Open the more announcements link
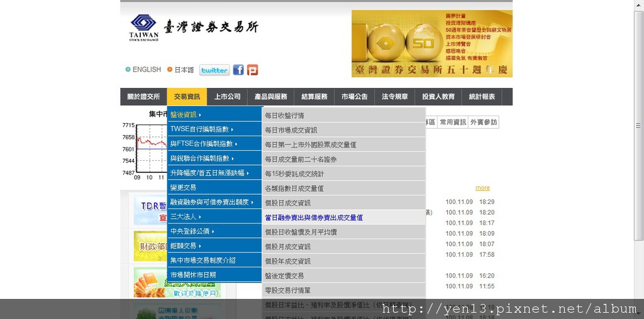 [x=482, y=188]
